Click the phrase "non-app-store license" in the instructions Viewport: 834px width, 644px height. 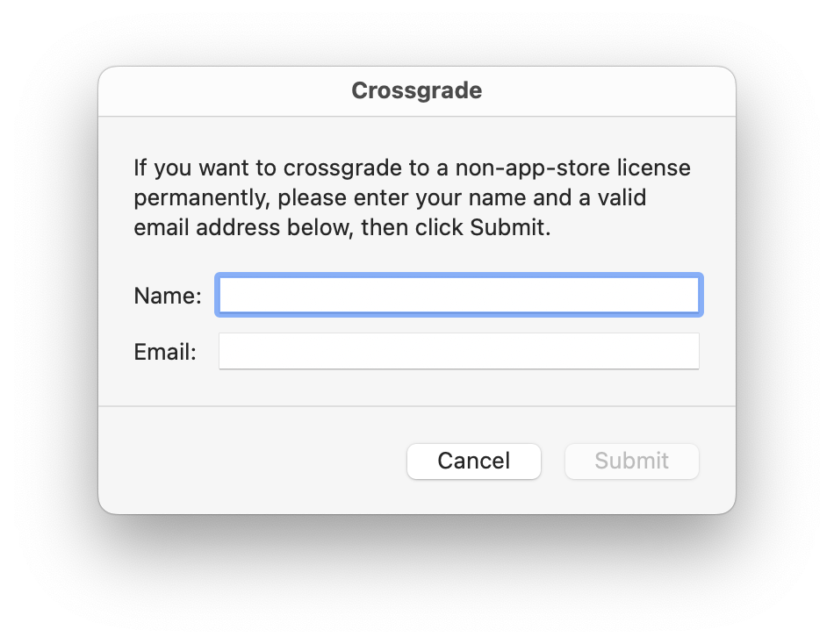(579, 168)
